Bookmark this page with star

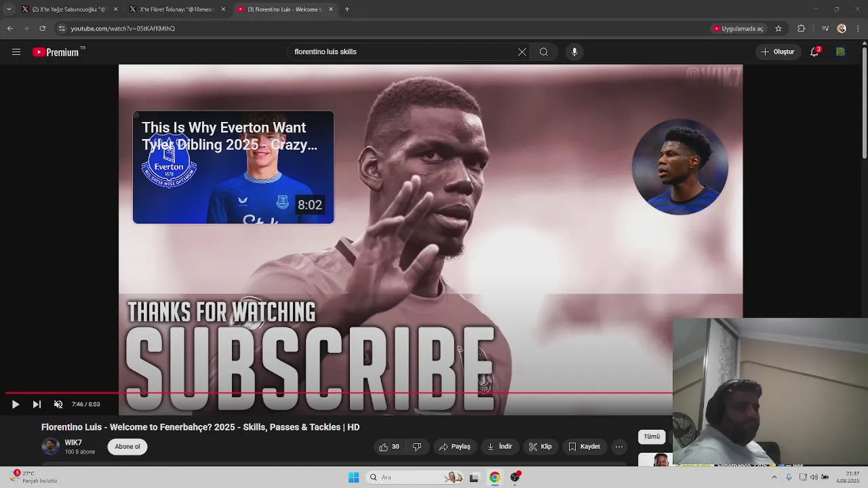778,28
